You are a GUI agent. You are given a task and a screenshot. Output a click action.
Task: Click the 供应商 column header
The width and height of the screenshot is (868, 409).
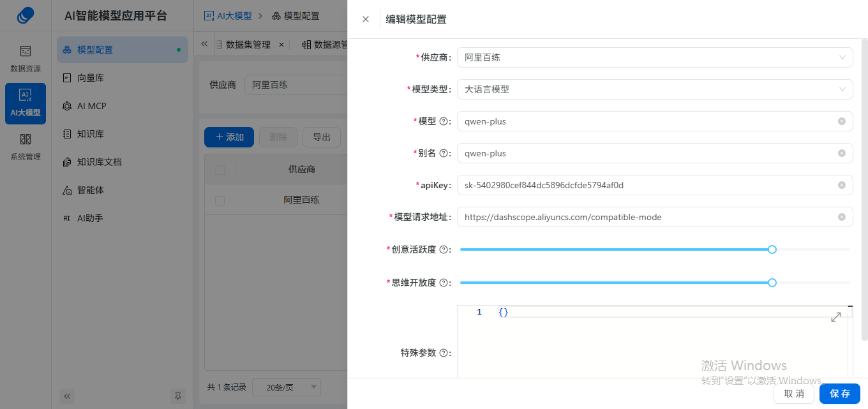(x=302, y=170)
